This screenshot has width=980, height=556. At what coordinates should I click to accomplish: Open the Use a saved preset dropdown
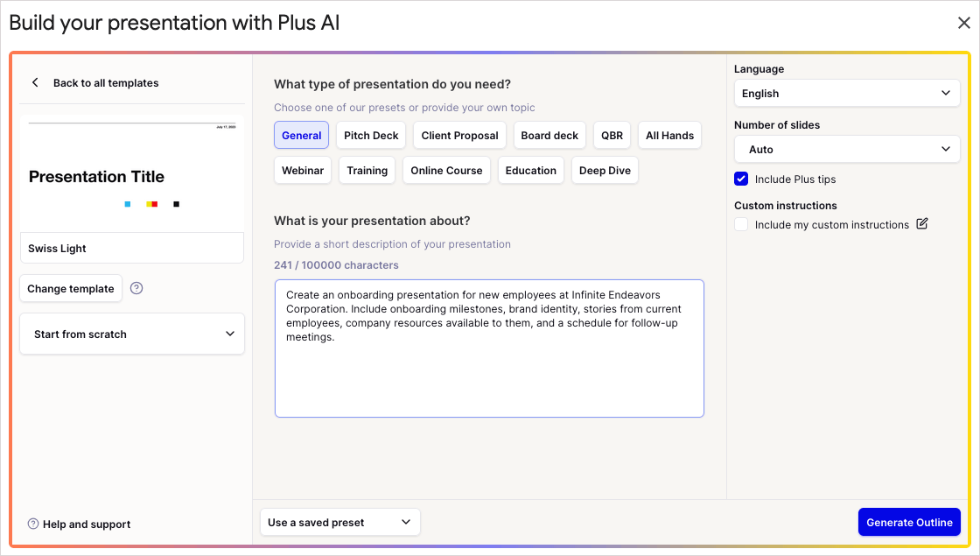[x=340, y=522]
